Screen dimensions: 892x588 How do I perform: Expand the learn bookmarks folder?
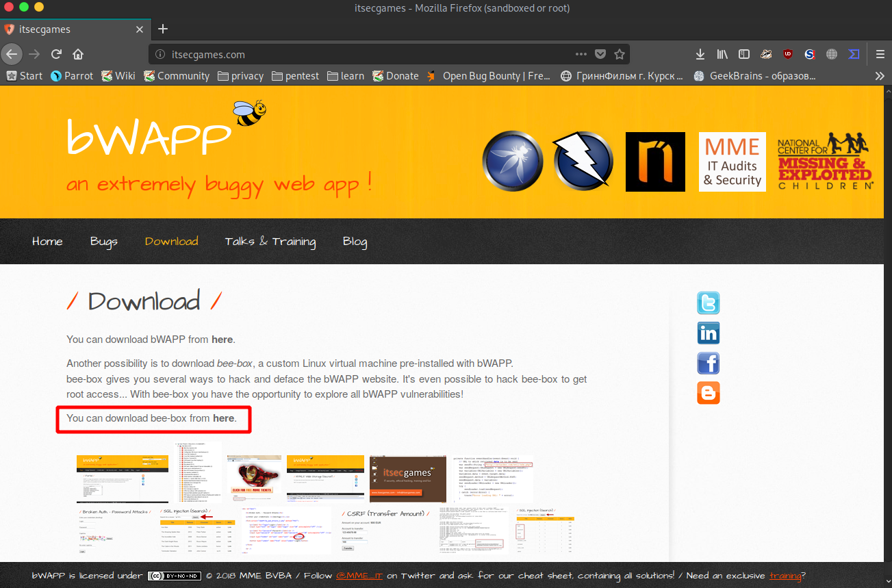(x=346, y=76)
